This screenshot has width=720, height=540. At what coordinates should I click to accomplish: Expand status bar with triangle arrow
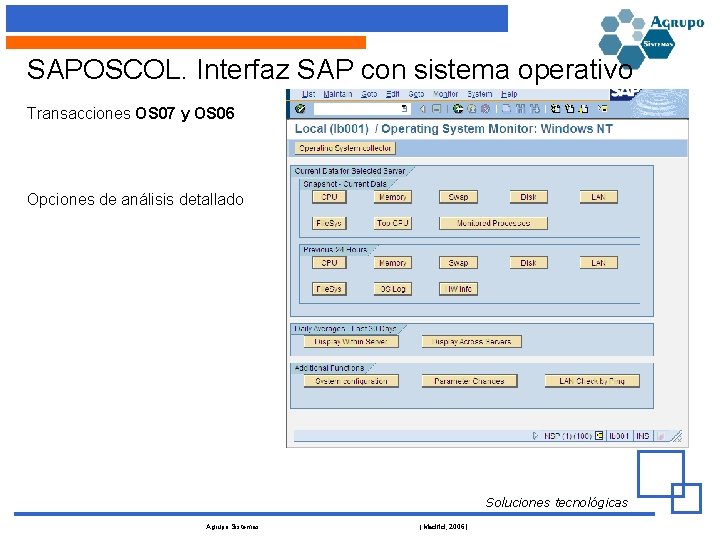click(535, 436)
